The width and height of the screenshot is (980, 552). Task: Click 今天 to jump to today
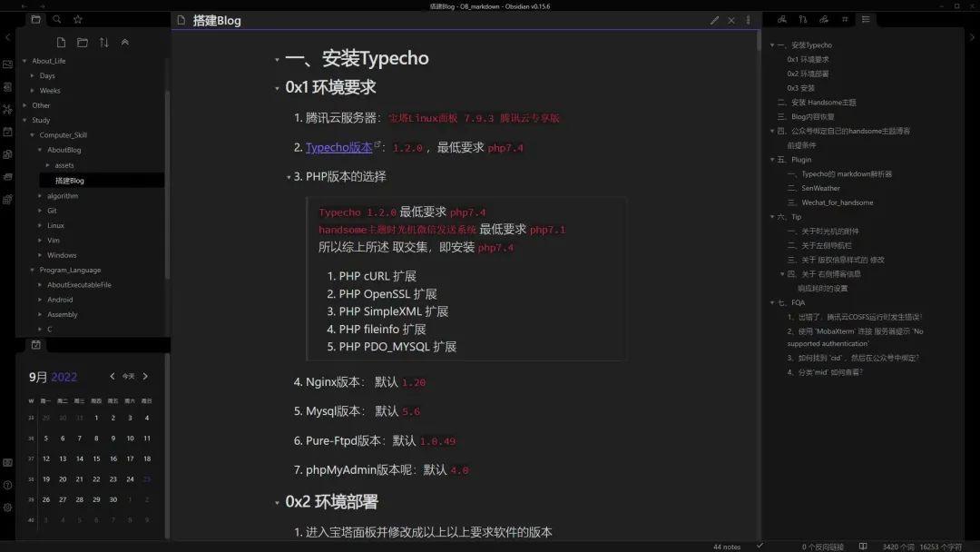129,377
